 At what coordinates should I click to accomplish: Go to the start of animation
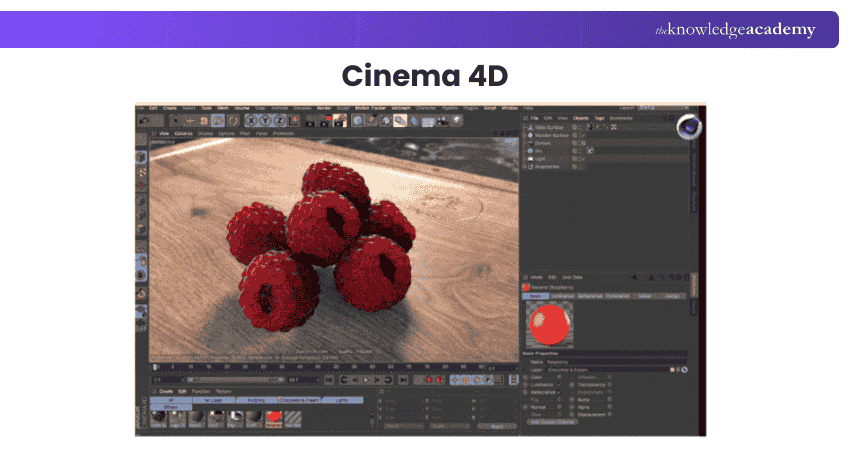pos(329,380)
